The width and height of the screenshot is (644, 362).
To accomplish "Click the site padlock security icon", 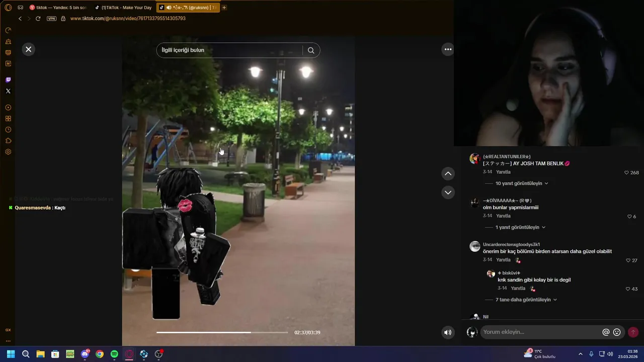I will click(x=63, y=19).
